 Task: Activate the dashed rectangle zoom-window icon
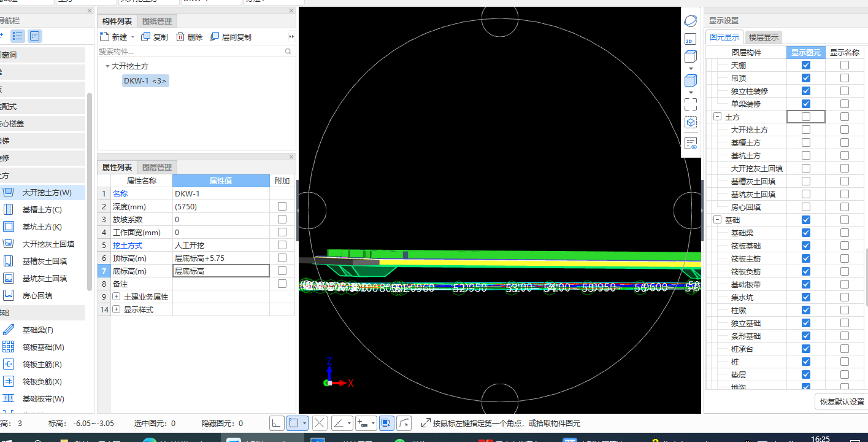coord(691,104)
